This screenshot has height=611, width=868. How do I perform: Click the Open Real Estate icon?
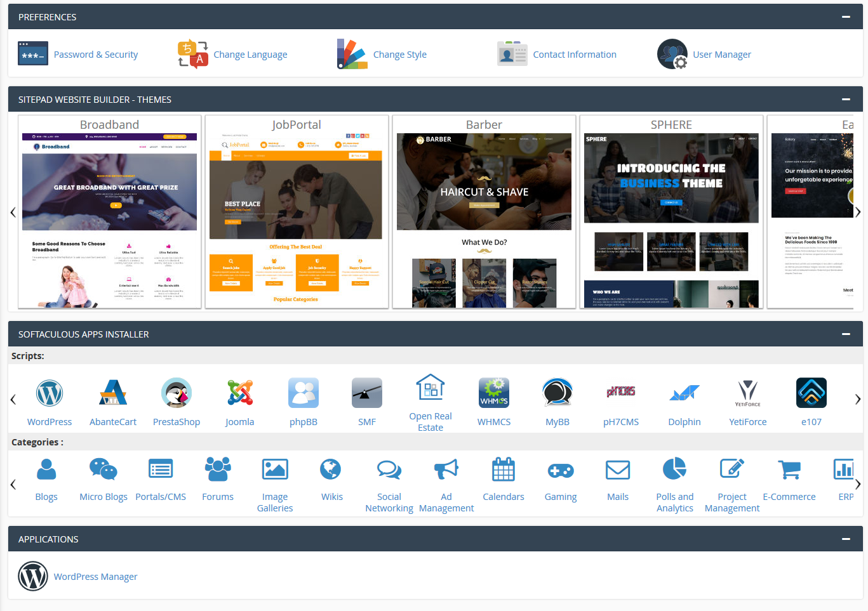coord(431,387)
